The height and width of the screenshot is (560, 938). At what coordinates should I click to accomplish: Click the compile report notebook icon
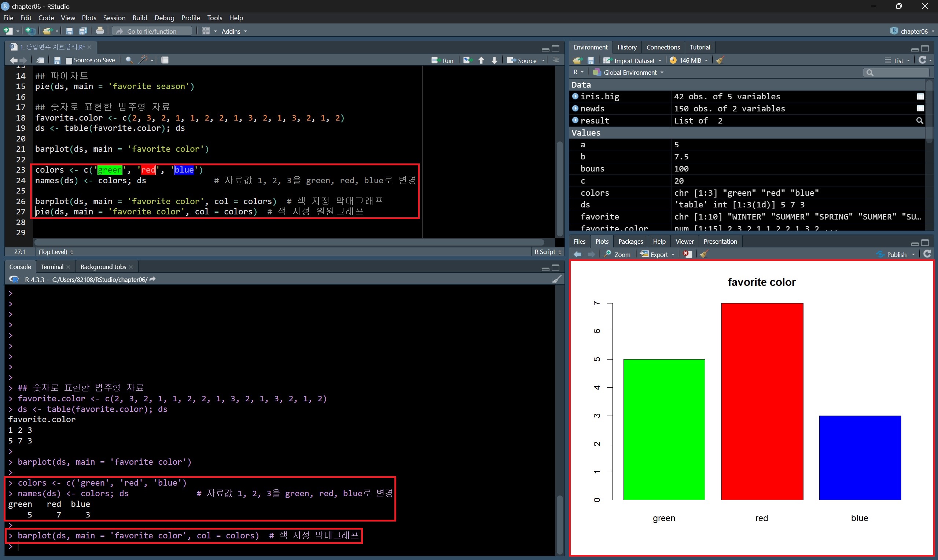coord(165,60)
